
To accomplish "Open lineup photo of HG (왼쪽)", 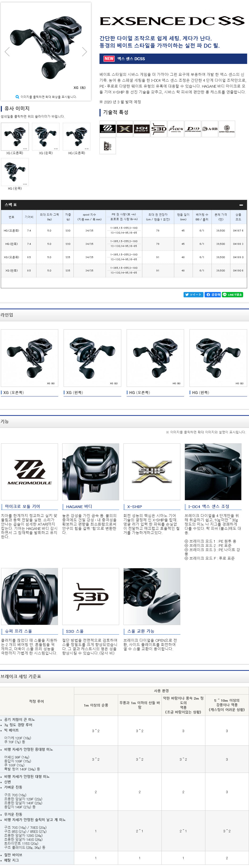I will (x=218, y=358).
